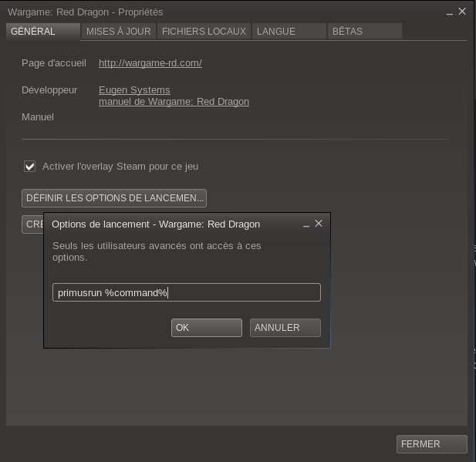The width and height of the screenshot is (476, 462).
Task: Open manuel de Wargame: Red Dragon link
Action: [x=174, y=102]
